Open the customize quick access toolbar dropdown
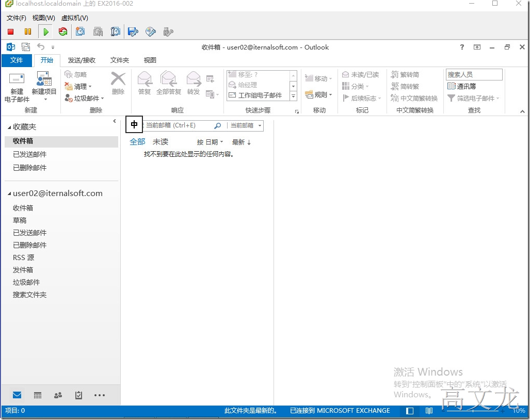 click(53, 47)
